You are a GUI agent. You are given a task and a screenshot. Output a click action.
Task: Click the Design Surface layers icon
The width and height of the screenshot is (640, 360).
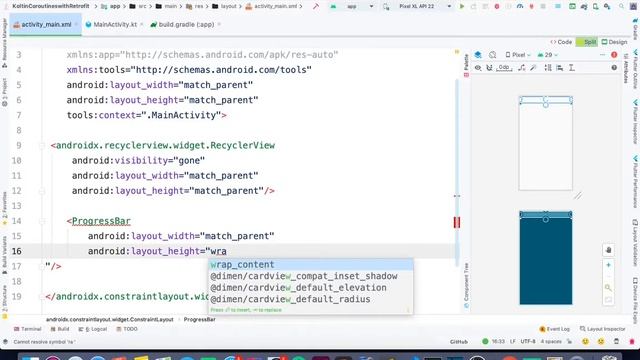(x=478, y=55)
